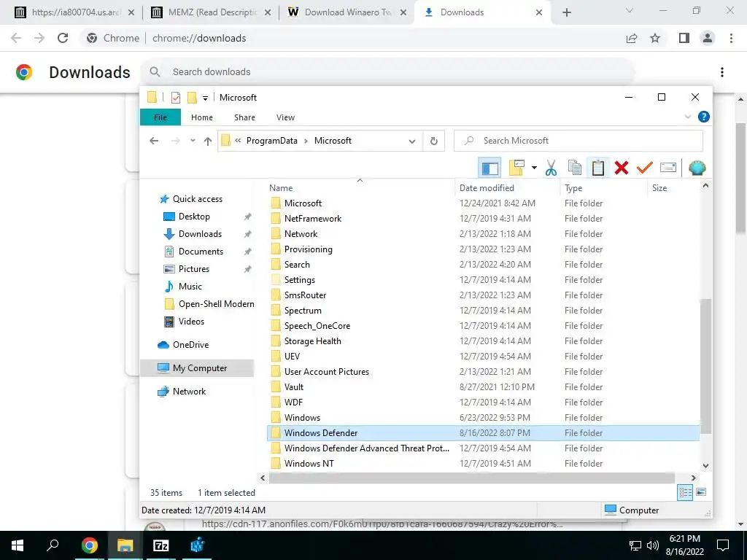
Task: Open the recent locations dropdown arrow
Action: tap(193, 141)
